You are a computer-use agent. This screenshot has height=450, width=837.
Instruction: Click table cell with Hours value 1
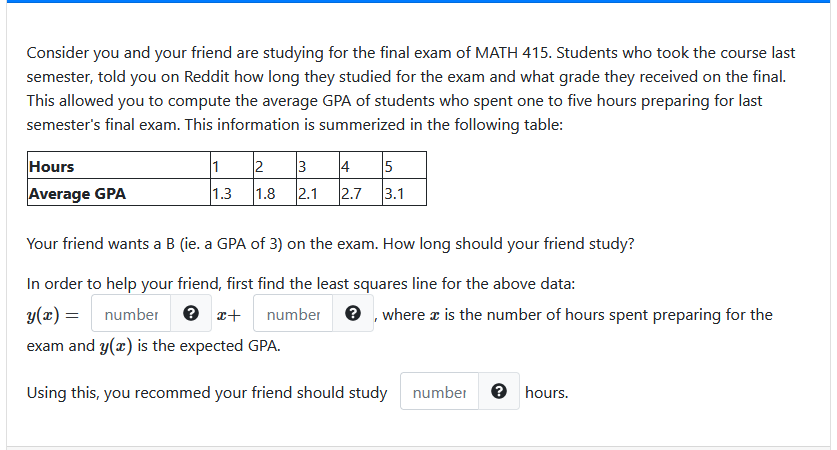click(232, 165)
